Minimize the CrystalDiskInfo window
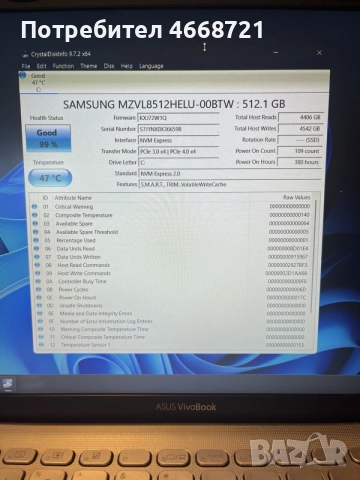 coord(276,53)
